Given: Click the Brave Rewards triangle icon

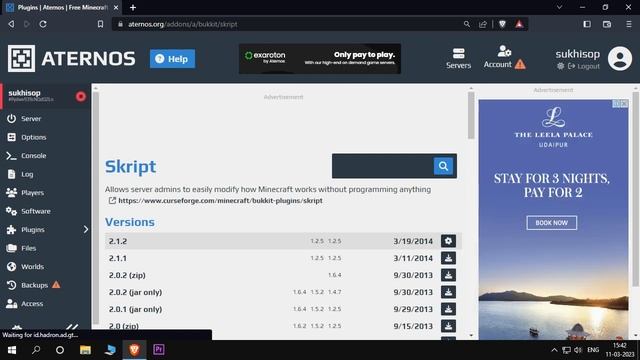Looking at the screenshot, I should click(x=519, y=24).
